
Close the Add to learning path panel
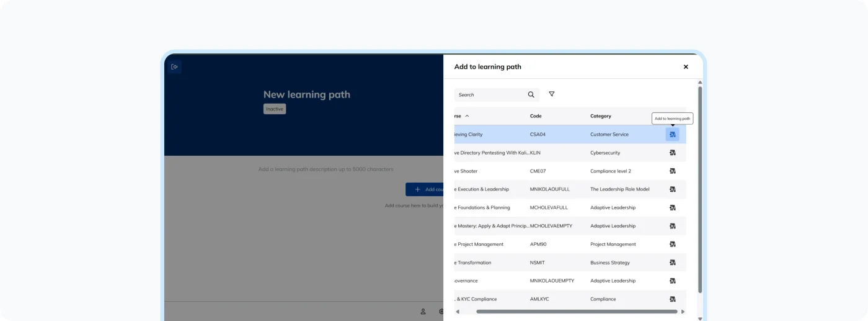coord(686,67)
